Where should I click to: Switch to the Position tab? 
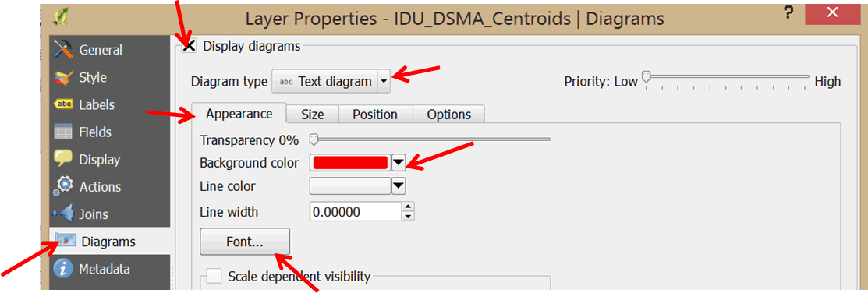tap(375, 115)
